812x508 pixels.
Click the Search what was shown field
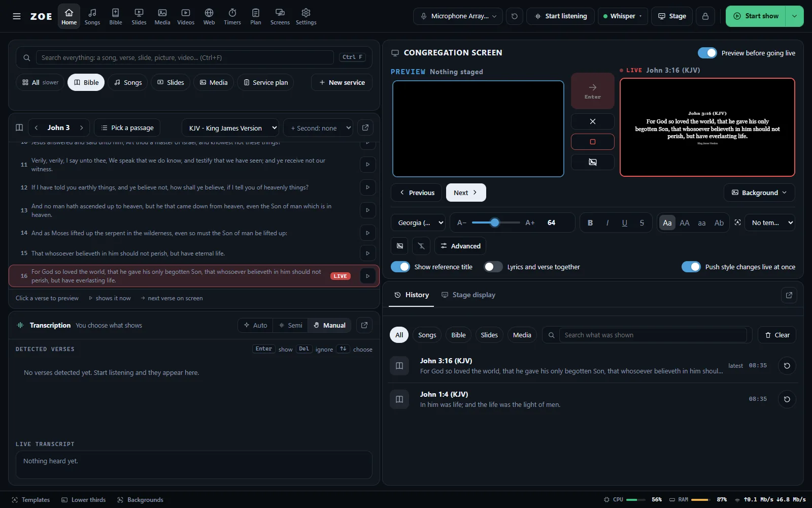tap(653, 335)
